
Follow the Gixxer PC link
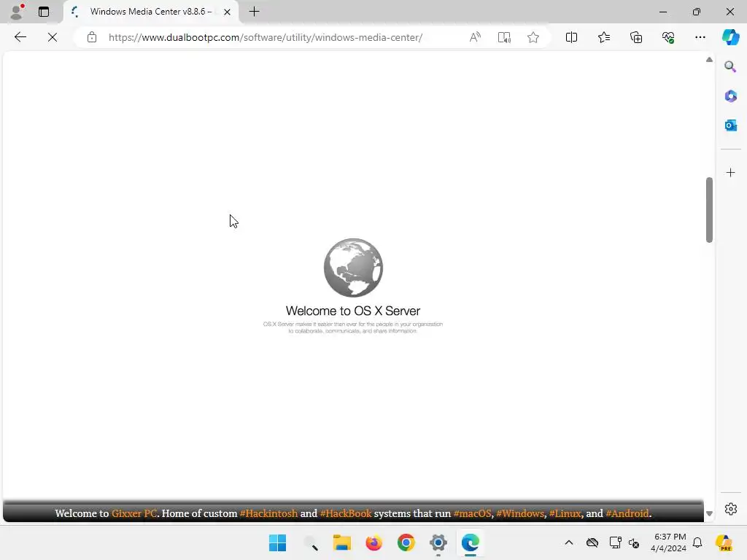click(134, 513)
